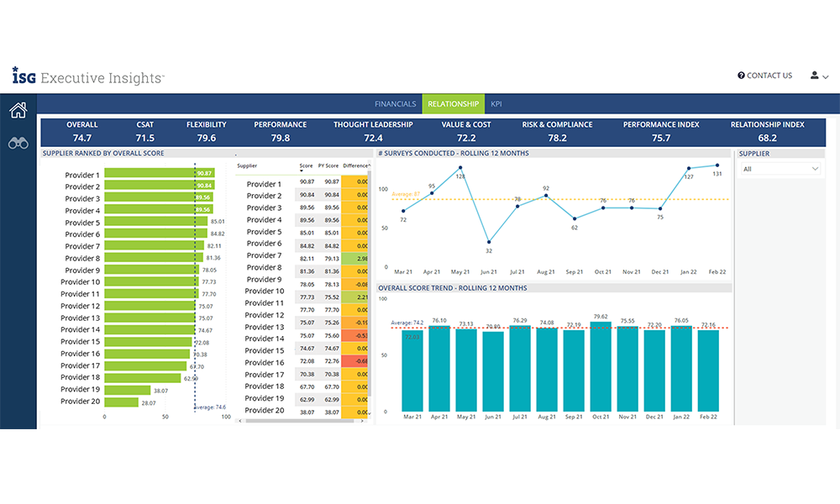840x504 pixels.
Task: Select the Relationship tab
Action: click(453, 104)
